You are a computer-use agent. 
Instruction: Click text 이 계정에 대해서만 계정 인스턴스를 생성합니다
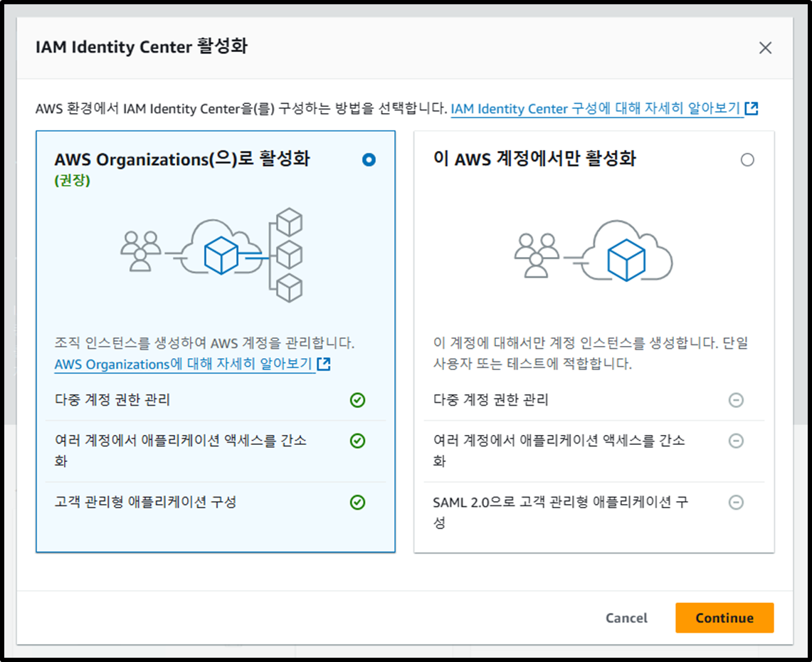coord(576,342)
